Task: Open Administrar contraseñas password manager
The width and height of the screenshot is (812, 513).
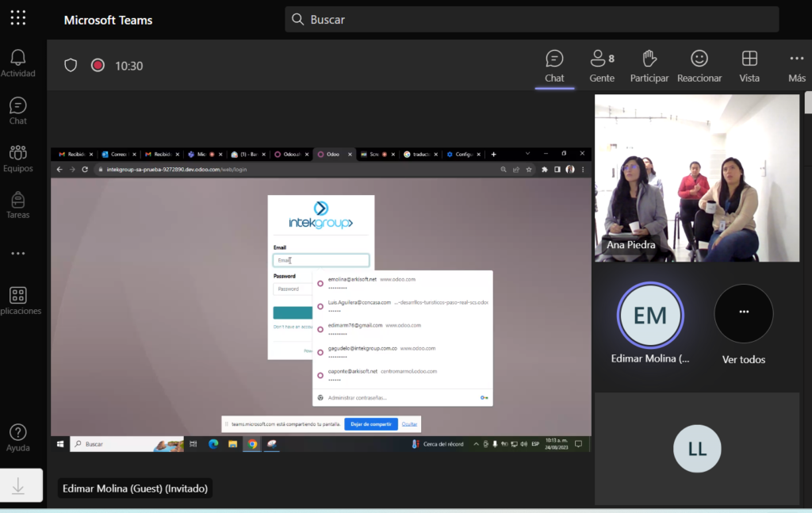Action: click(402, 397)
